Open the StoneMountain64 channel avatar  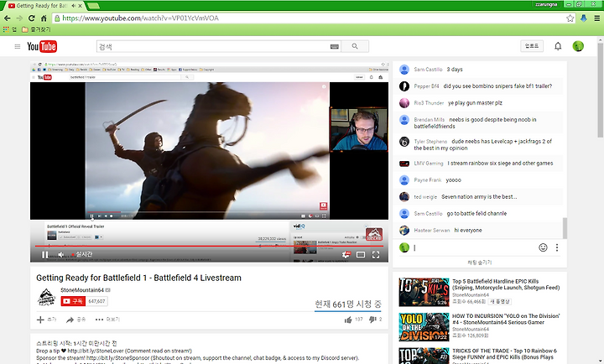point(46,297)
